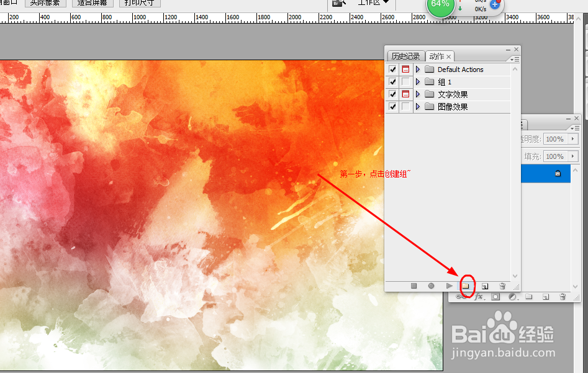The image size is (588, 373).
Task: Click the play selection triangle button
Action: coord(450,286)
